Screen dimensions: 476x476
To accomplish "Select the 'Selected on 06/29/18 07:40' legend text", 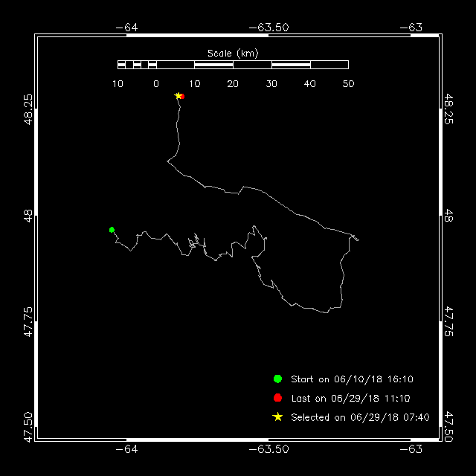I will [360, 417].
